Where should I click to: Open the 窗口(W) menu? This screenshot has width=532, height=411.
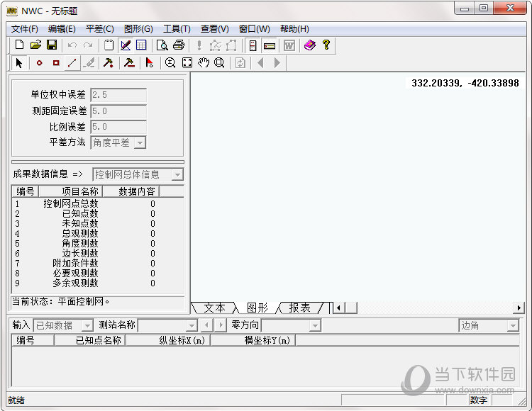tap(255, 29)
